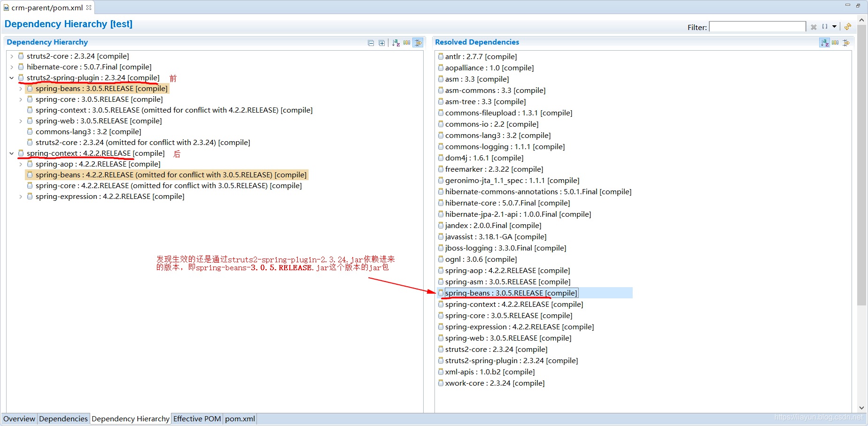Expand the spring-core : 3.0.5.RELEASE node
Image resolution: width=868 pixels, height=426 pixels.
[21, 99]
